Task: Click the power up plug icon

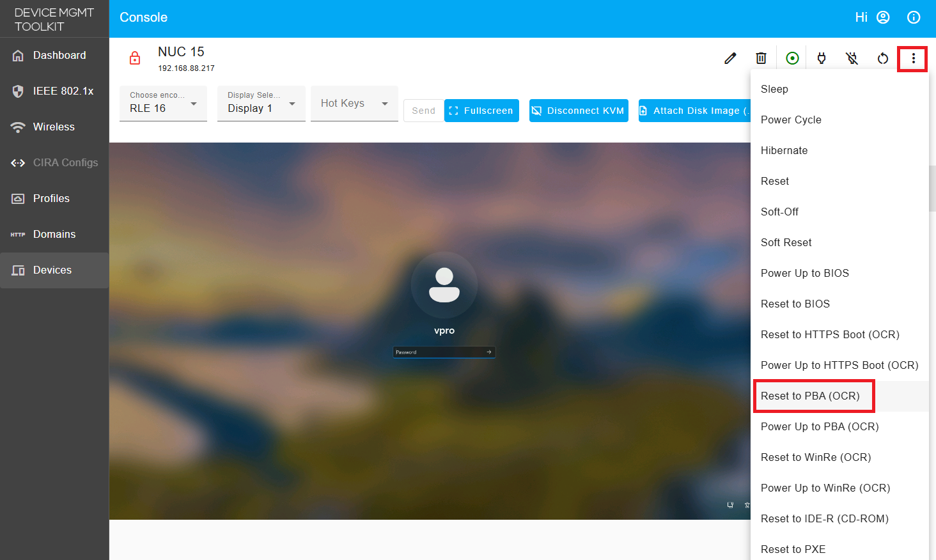Action: pyautogui.click(x=822, y=58)
